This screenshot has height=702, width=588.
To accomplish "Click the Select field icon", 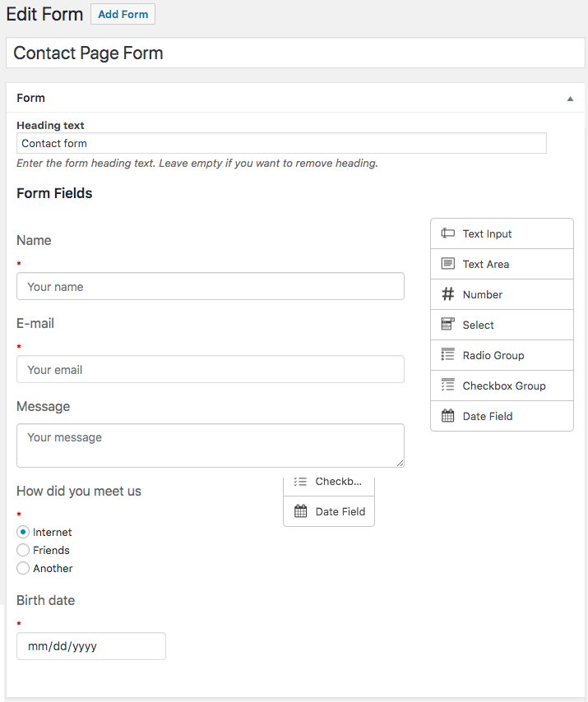I will click(x=448, y=324).
